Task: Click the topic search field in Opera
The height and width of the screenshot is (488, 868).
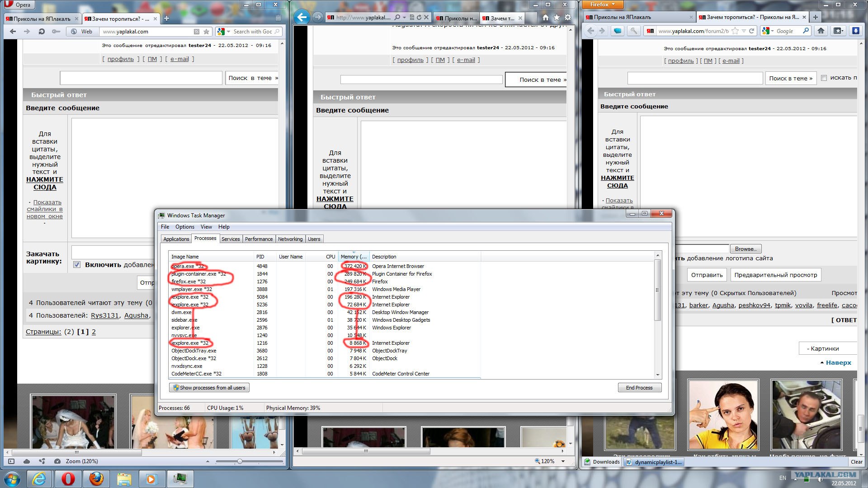Action: pyautogui.click(x=141, y=78)
